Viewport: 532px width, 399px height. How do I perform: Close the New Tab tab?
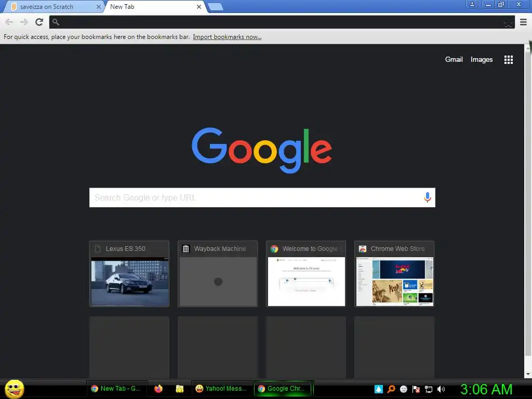click(x=199, y=6)
